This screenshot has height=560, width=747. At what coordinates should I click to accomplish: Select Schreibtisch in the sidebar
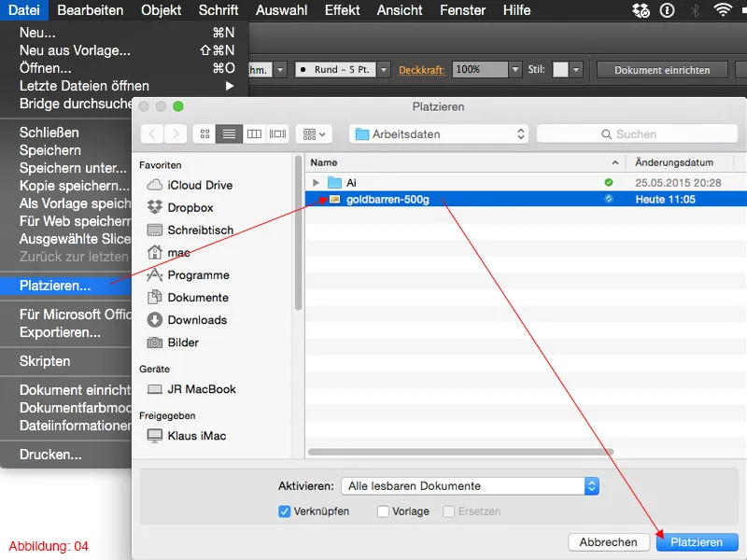190,230
